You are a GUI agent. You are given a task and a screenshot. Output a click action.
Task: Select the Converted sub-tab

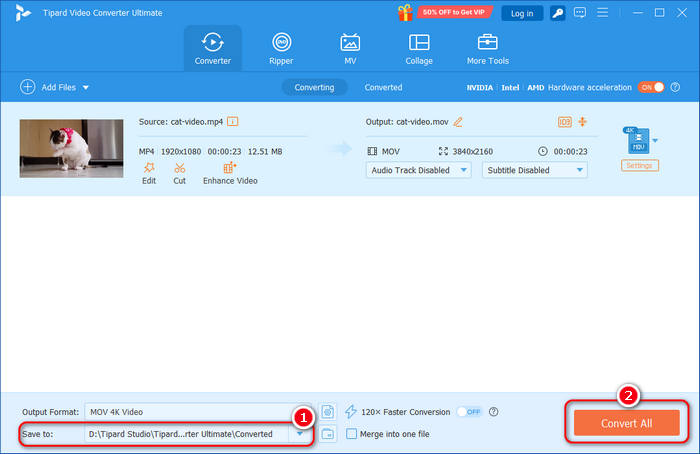pyautogui.click(x=383, y=87)
